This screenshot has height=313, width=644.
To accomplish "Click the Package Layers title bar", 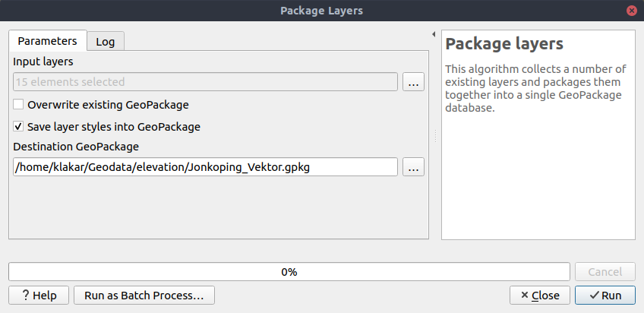I will (322, 11).
